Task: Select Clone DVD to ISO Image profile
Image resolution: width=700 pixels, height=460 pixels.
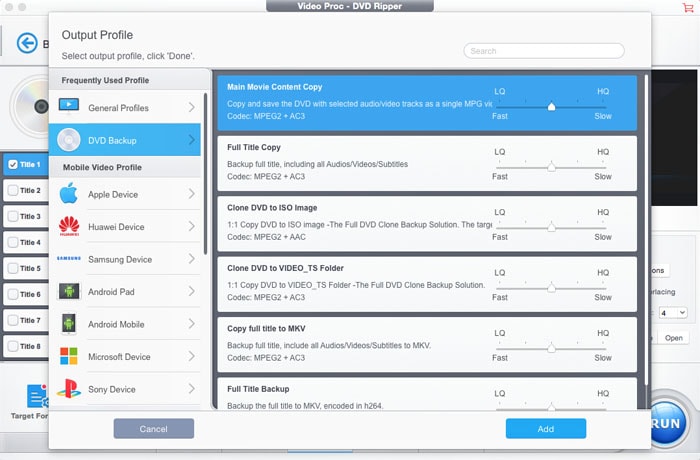Action: [427, 224]
